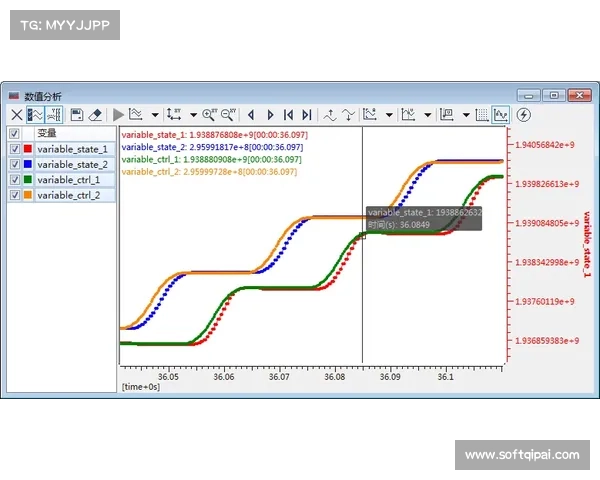Maximize the 数值分析 window
Image resolution: width=600 pixels, height=480 pixels.
[554, 95]
